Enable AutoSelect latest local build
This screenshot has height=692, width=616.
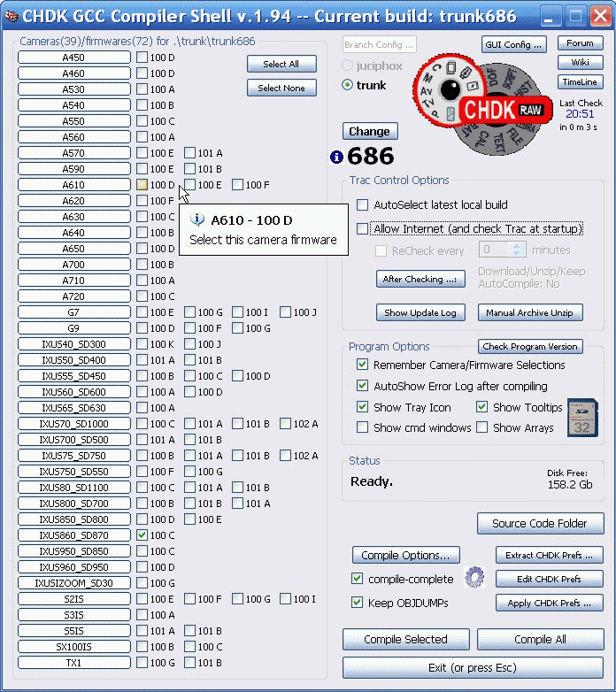click(x=362, y=204)
